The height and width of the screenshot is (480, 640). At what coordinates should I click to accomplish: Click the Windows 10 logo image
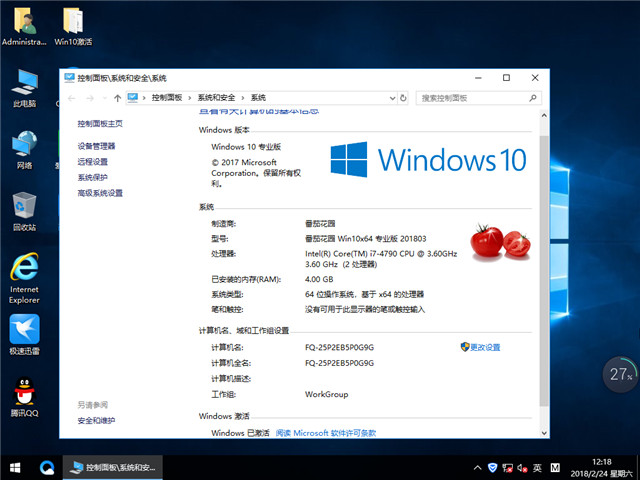coord(429,160)
